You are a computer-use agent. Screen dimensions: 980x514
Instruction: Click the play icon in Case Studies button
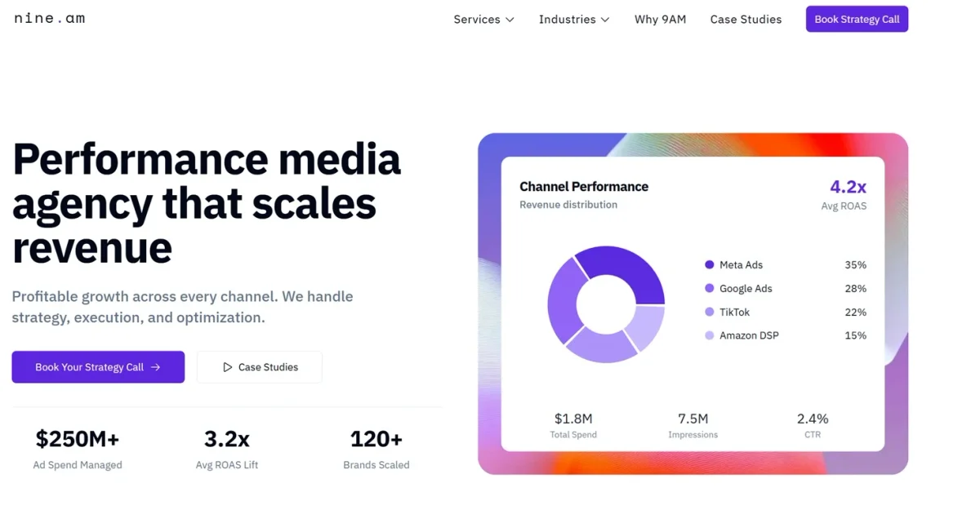(x=229, y=366)
